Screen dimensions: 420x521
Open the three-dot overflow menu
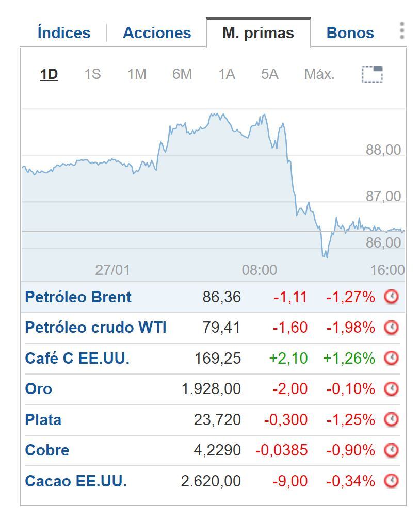[x=400, y=32]
